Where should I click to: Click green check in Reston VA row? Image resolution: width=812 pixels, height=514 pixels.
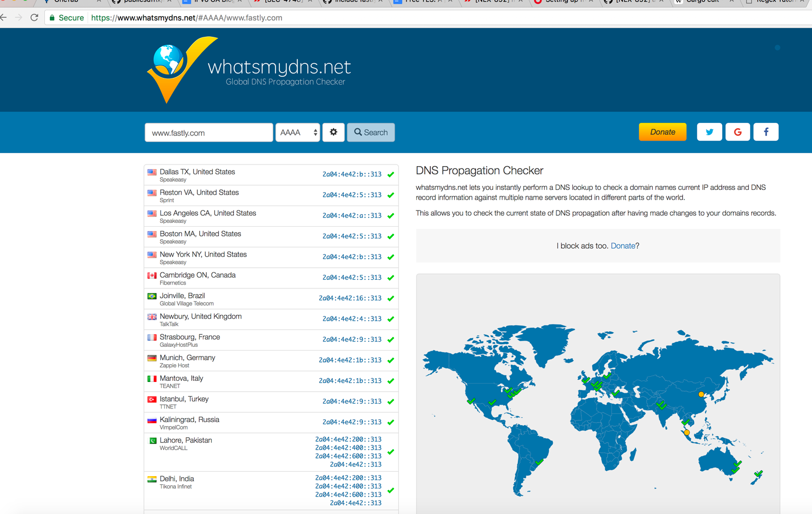pos(391,195)
